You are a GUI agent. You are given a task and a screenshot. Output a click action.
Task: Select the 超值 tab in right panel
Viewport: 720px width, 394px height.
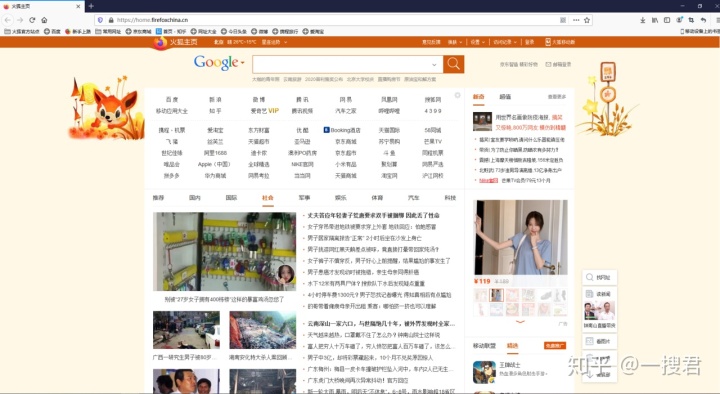pos(505,97)
